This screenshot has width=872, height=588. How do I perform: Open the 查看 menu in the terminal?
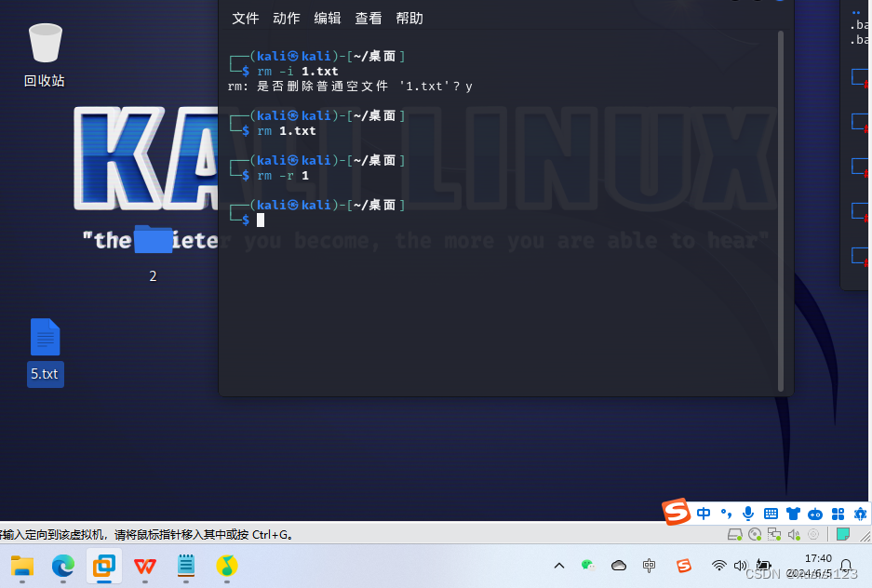pyautogui.click(x=369, y=19)
